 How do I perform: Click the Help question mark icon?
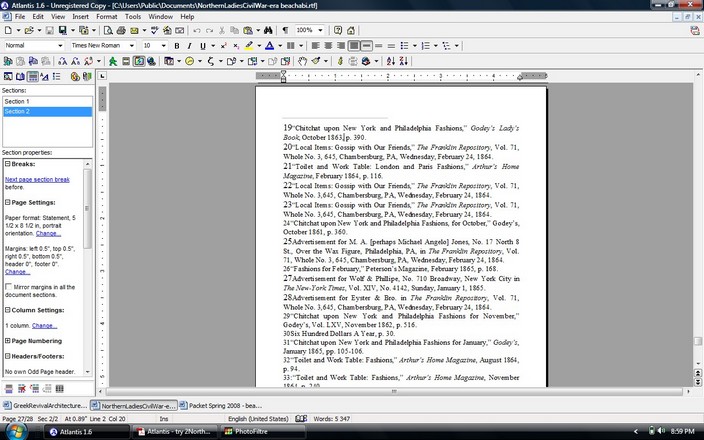338,31
